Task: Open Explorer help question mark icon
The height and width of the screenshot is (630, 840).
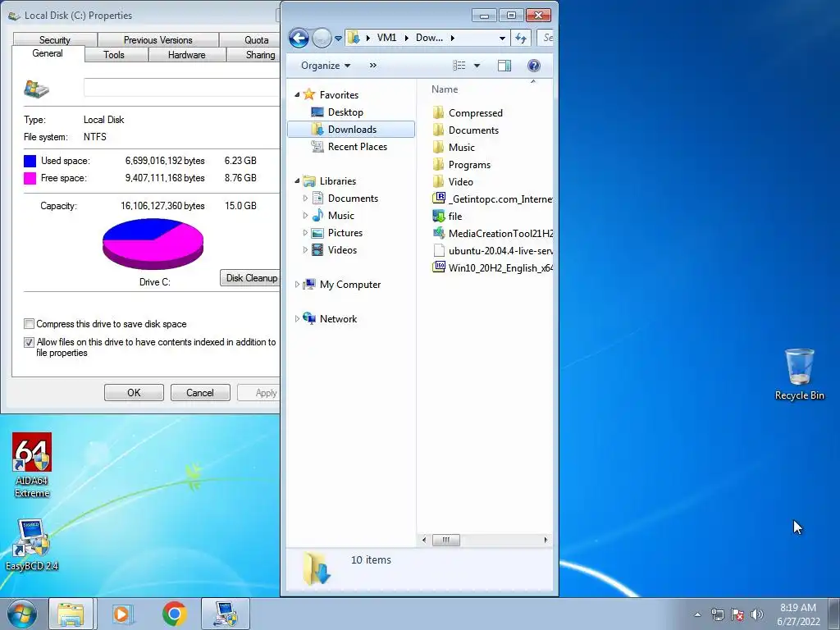Action: [533, 66]
